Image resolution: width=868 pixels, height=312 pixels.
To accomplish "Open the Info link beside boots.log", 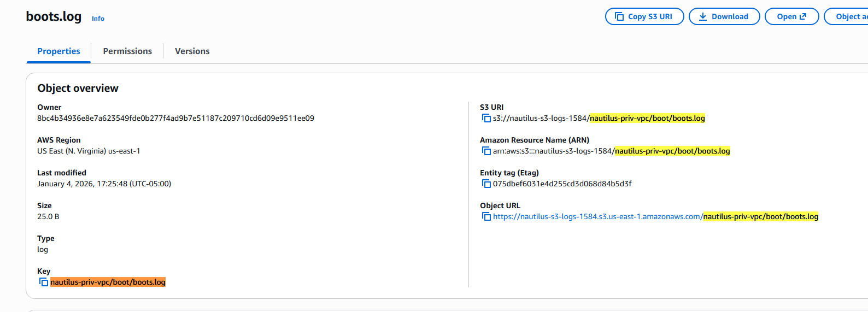I will pyautogui.click(x=98, y=19).
